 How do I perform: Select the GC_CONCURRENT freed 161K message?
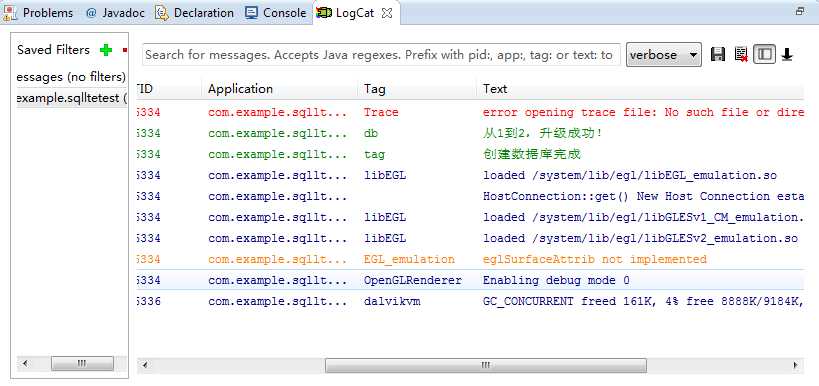[470, 301]
